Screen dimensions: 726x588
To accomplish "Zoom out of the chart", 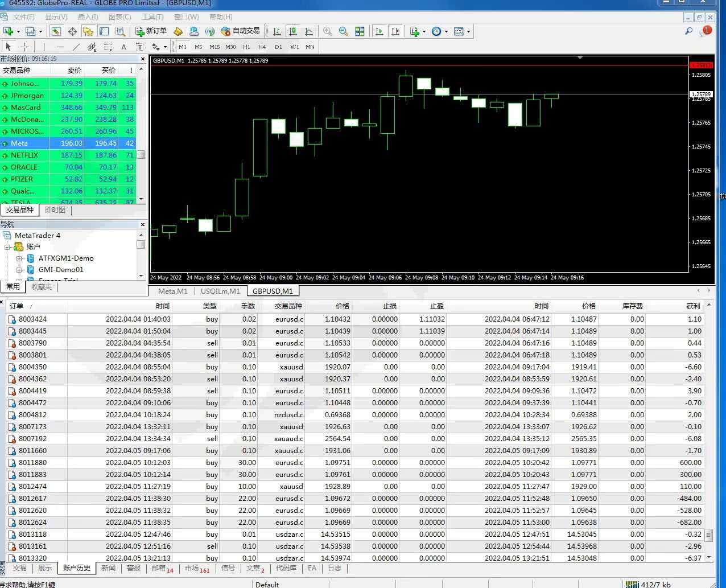I will (343, 31).
